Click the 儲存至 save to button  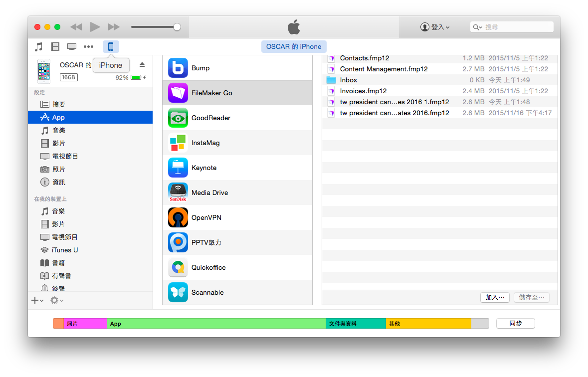click(532, 298)
